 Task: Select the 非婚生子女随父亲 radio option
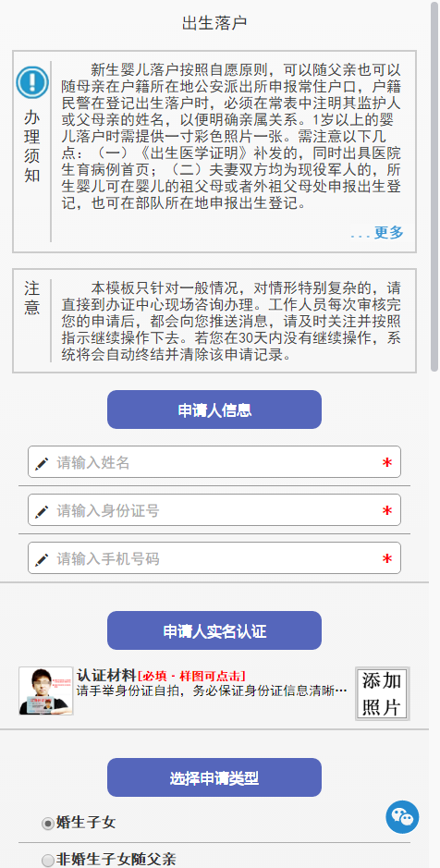[x=48, y=860]
